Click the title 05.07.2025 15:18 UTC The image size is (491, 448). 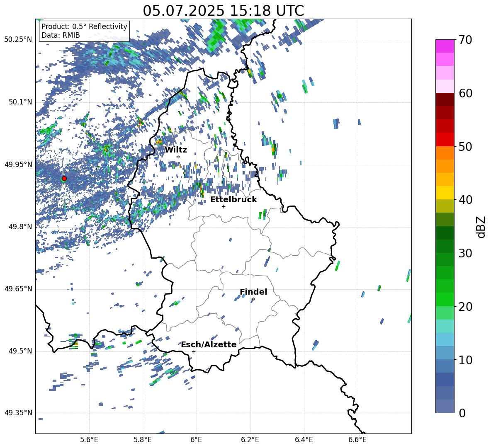[x=223, y=11]
